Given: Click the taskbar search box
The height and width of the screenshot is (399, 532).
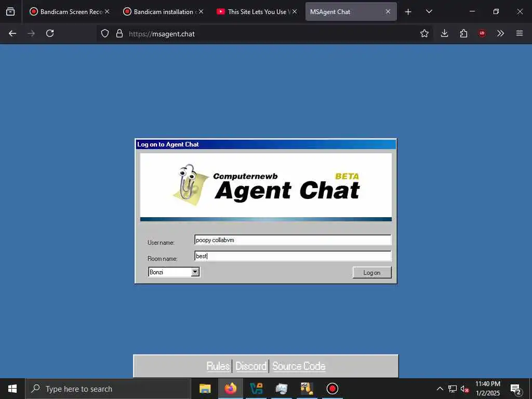Looking at the screenshot, I should [108, 389].
